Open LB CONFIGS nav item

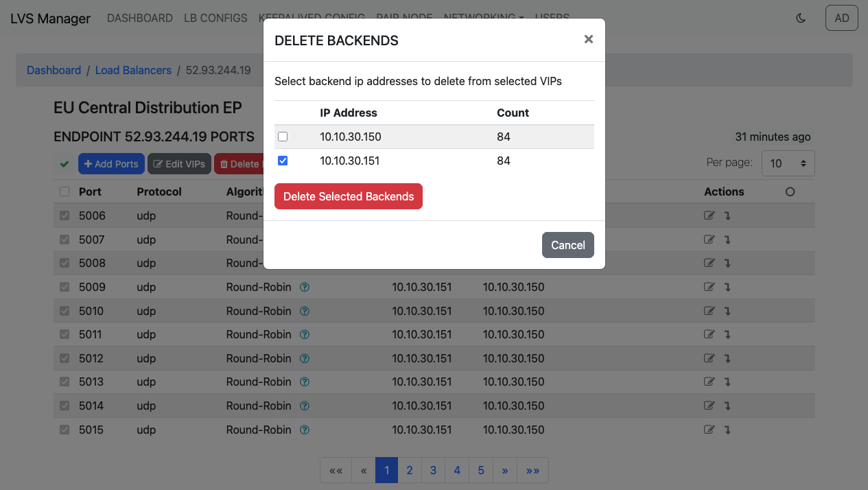pos(215,19)
